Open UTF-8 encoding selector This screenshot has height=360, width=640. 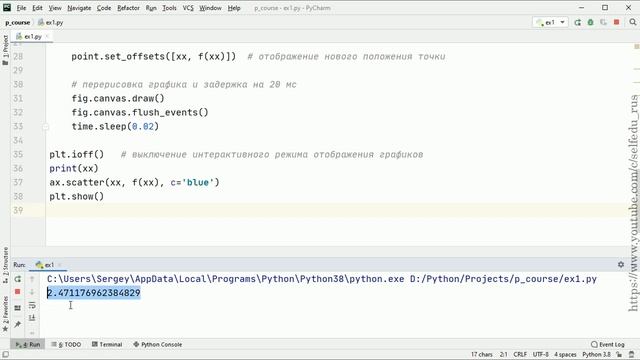pos(541,355)
